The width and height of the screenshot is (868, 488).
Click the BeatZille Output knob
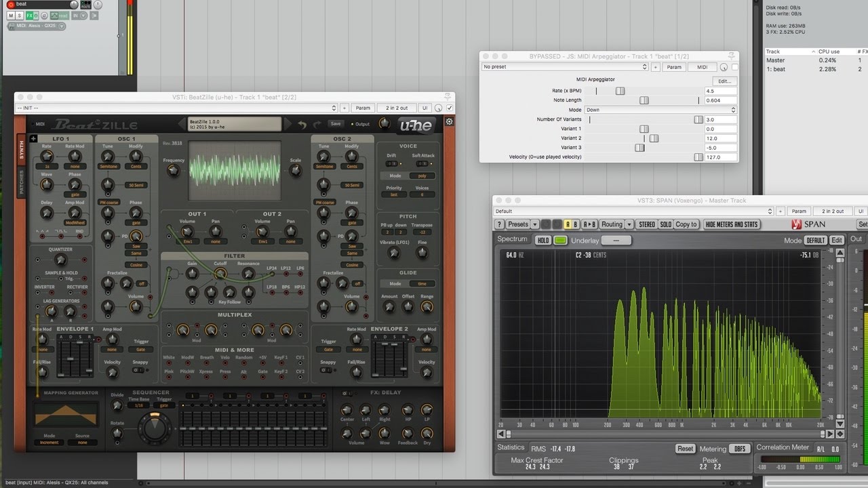384,123
